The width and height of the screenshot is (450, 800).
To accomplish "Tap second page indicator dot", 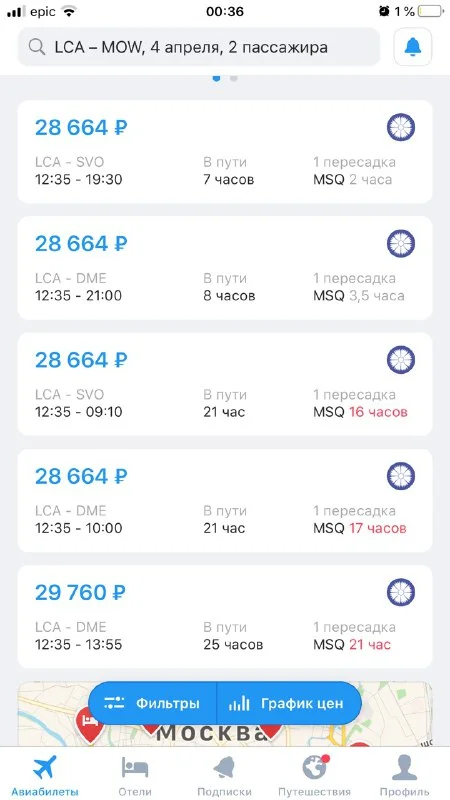I will pos(234,79).
